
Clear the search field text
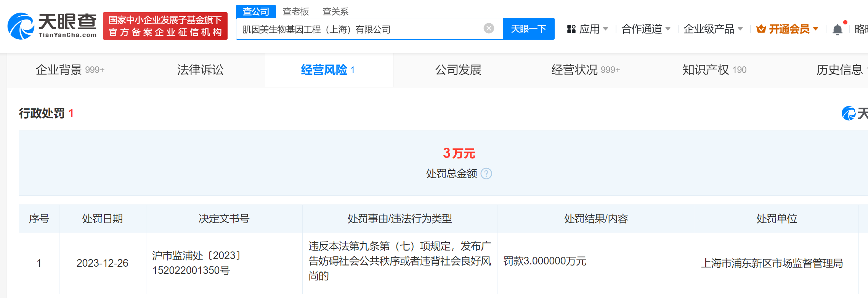point(489,28)
